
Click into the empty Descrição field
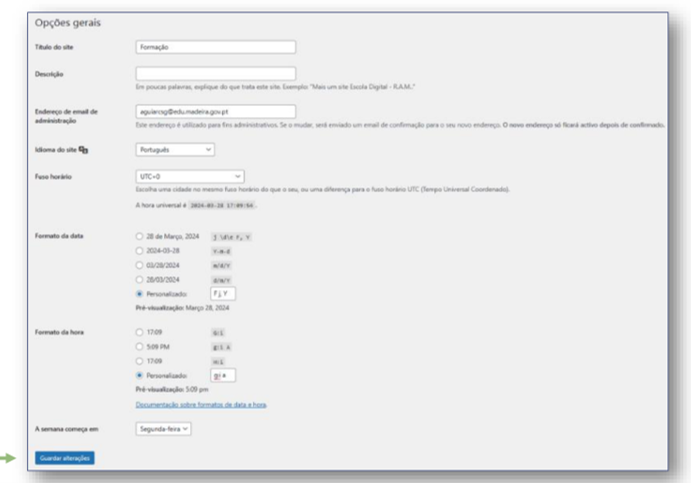(x=215, y=74)
